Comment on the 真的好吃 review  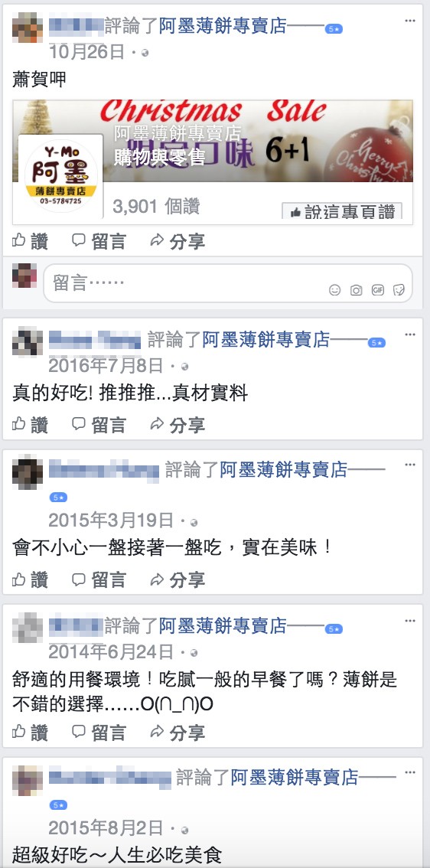[99, 425]
